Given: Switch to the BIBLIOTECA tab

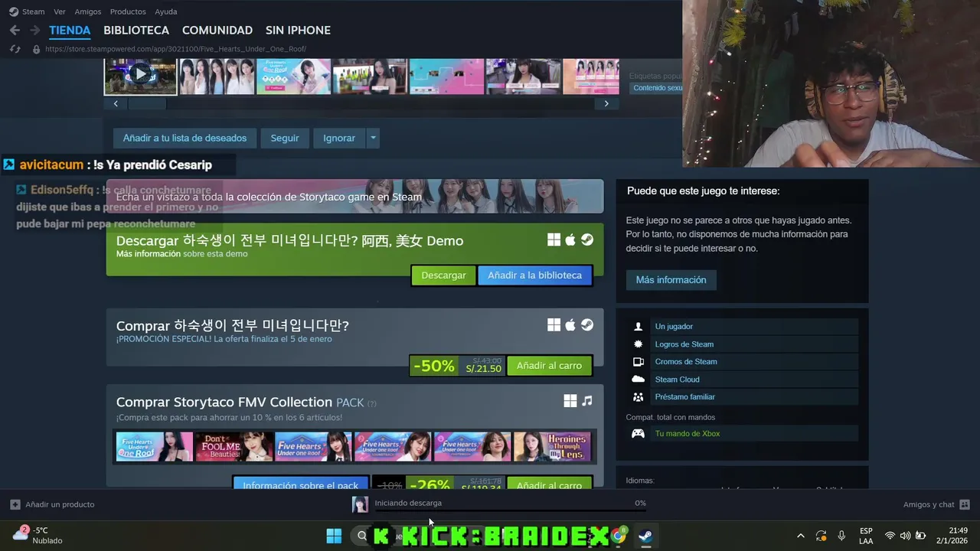Looking at the screenshot, I should coord(136,30).
